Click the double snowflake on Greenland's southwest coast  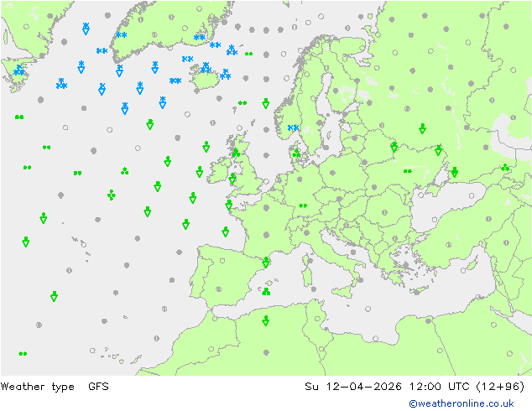[121, 34]
